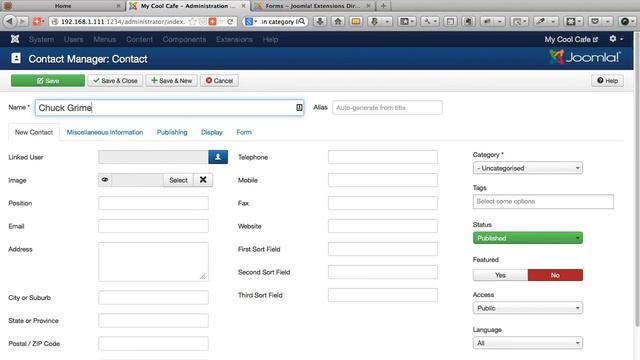The width and height of the screenshot is (640, 360).
Task: Clear the image with the X button
Action: [x=203, y=180]
